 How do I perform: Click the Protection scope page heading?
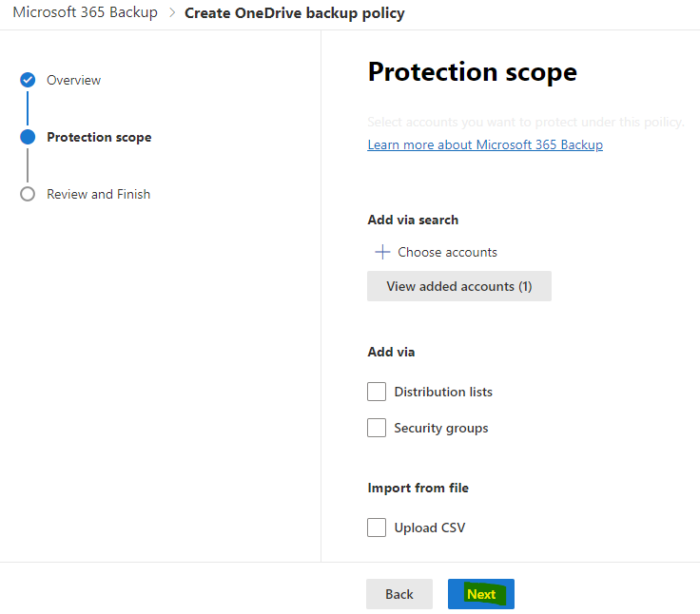pyautogui.click(x=473, y=72)
